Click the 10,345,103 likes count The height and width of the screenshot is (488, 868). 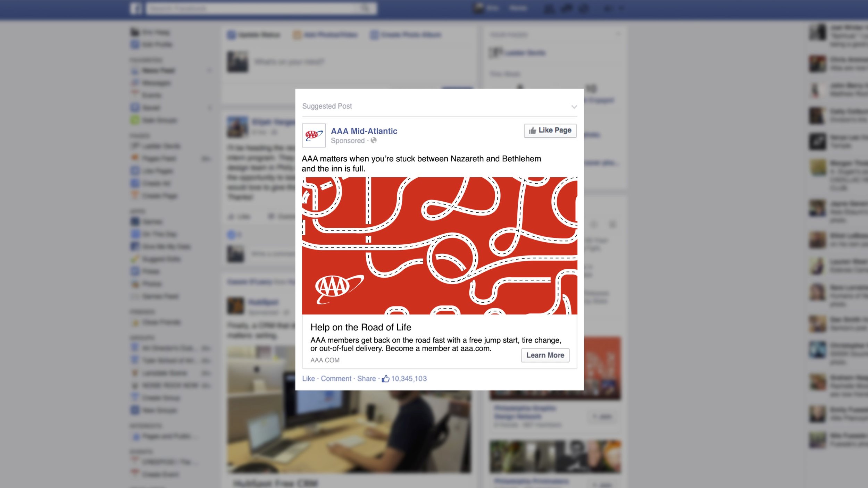tap(409, 379)
